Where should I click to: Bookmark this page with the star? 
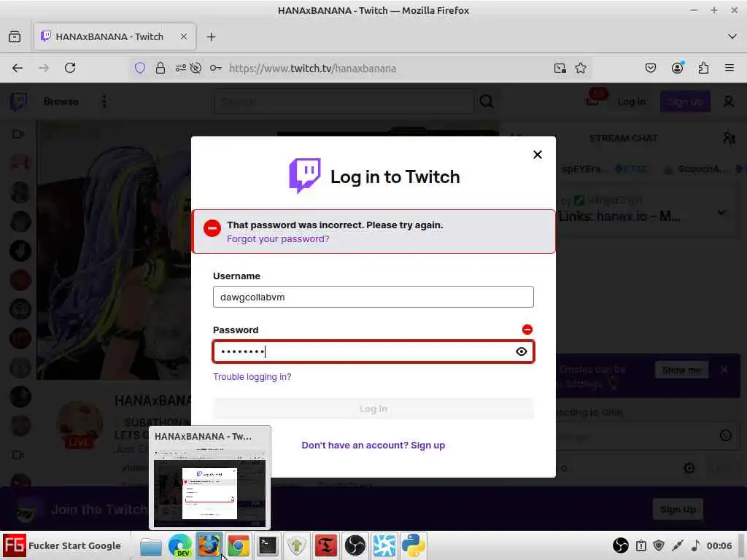point(580,68)
